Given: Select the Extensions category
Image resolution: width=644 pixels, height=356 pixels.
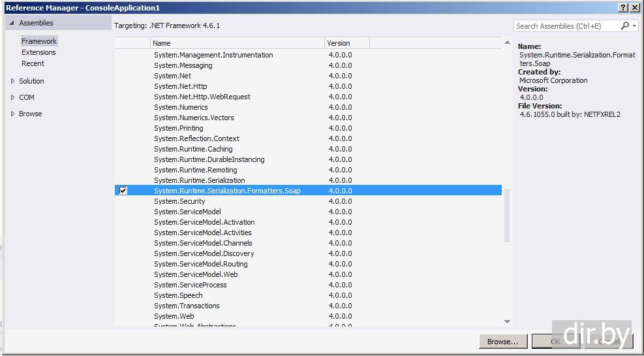Looking at the screenshot, I should click(x=38, y=52).
